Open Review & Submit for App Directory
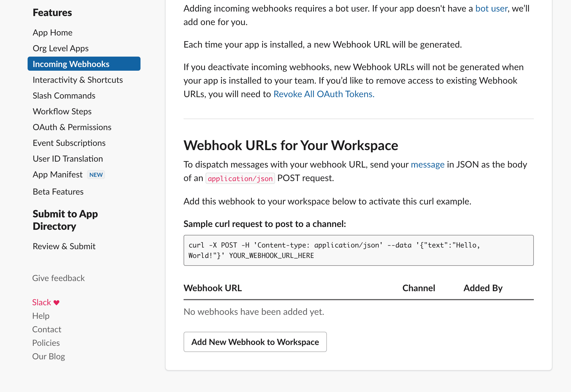 pyautogui.click(x=64, y=246)
